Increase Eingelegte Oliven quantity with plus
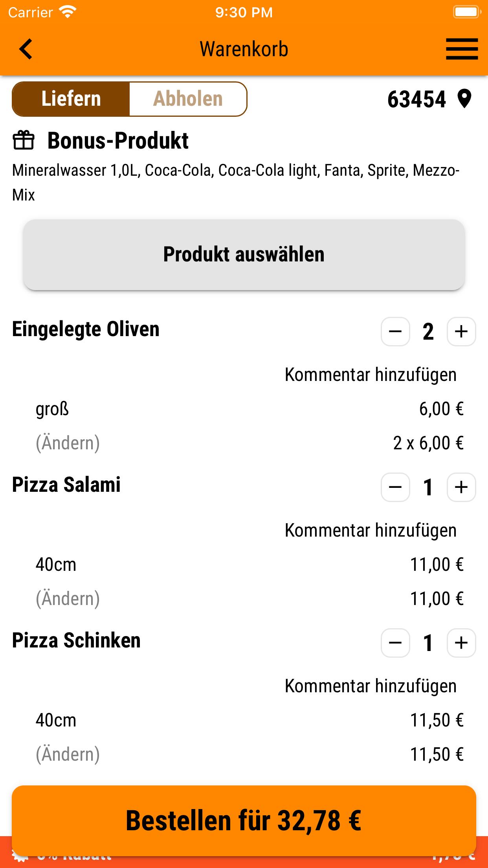The width and height of the screenshot is (488, 868). tap(461, 332)
